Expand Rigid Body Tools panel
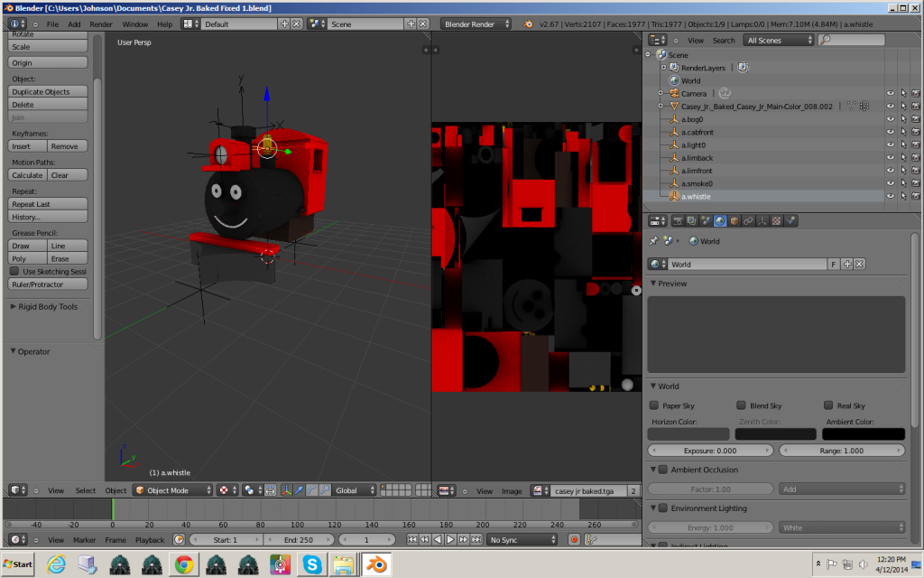The width and height of the screenshot is (924, 578). [13, 307]
